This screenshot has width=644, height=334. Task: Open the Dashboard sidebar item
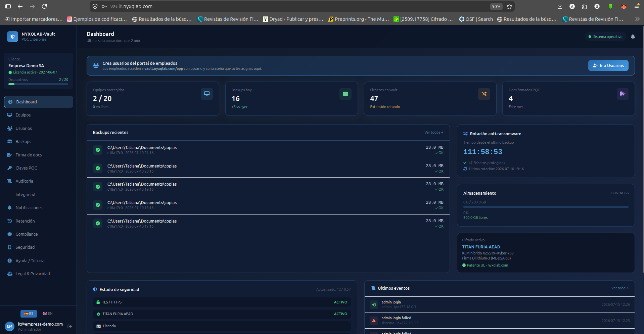39,102
